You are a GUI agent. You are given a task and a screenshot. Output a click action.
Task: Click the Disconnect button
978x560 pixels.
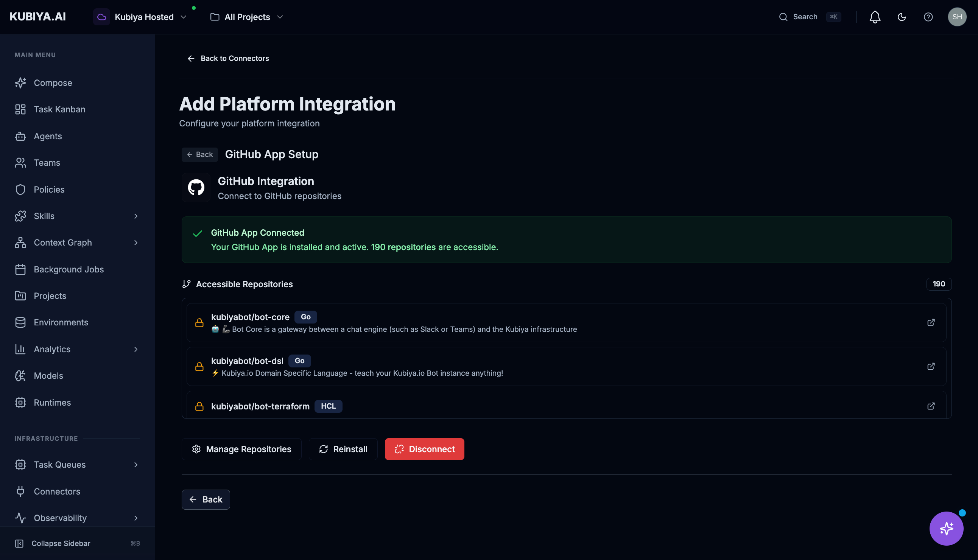424,449
